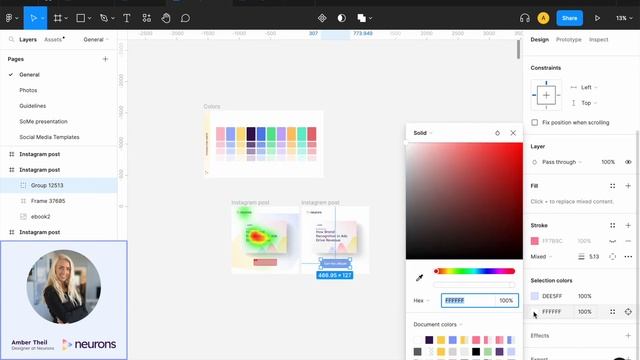Click the user avatar 'A'
The image size is (640, 360).
click(543, 18)
